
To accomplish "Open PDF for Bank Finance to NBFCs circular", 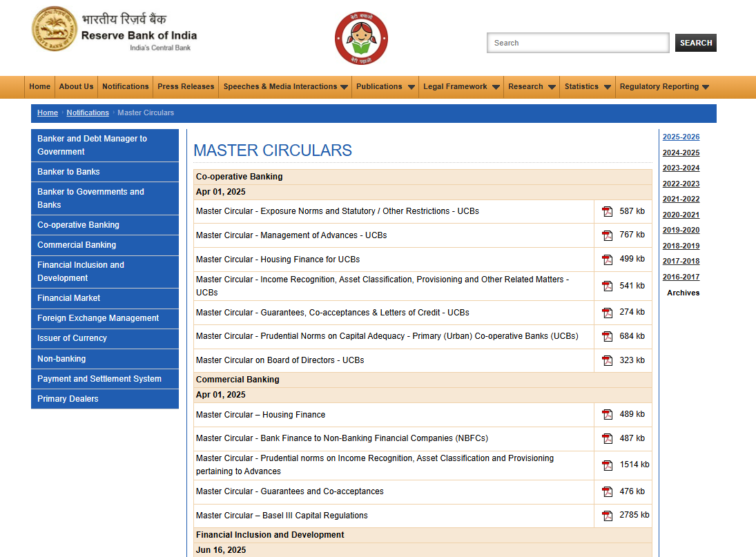I will pos(607,438).
